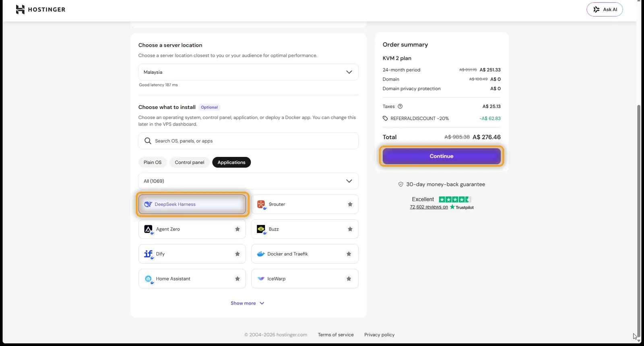Open the All (1069) category dropdown
Screen dimensions: 644x346
[x=248, y=181]
